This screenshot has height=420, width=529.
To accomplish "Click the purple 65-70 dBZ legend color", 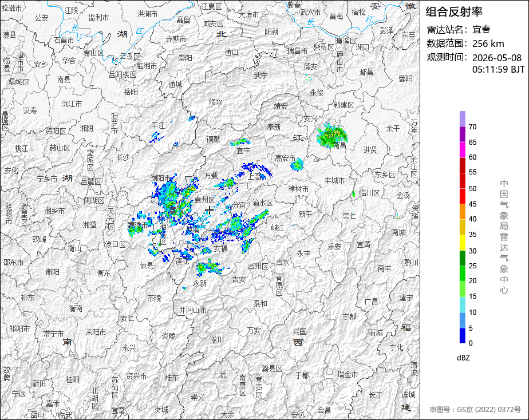I will (x=462, y=134).
